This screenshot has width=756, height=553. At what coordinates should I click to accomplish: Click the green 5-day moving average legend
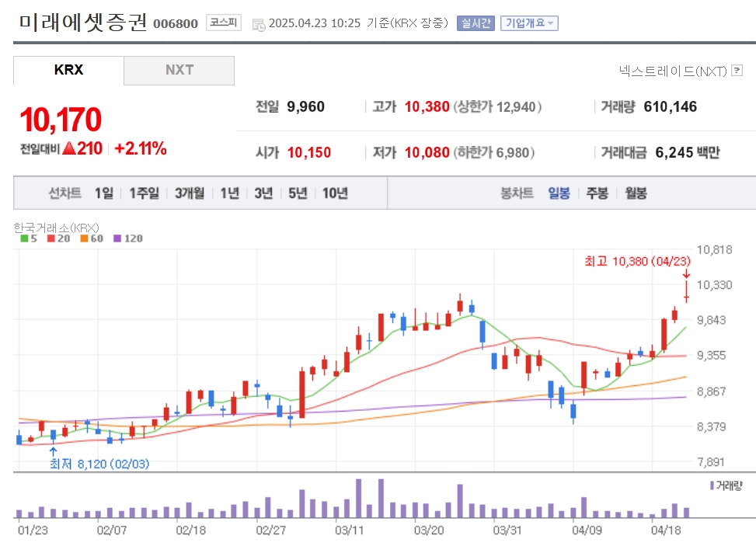[x=29, y=238]
